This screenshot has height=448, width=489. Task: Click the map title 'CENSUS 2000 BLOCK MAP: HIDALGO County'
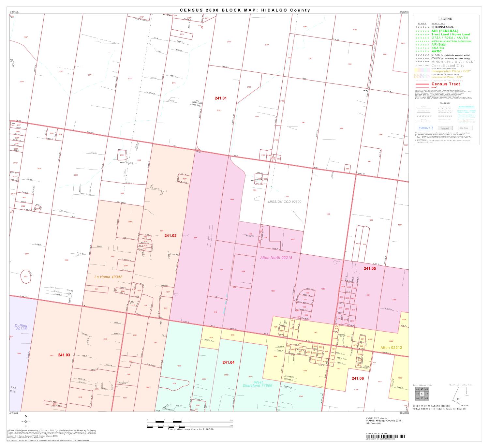245,10
